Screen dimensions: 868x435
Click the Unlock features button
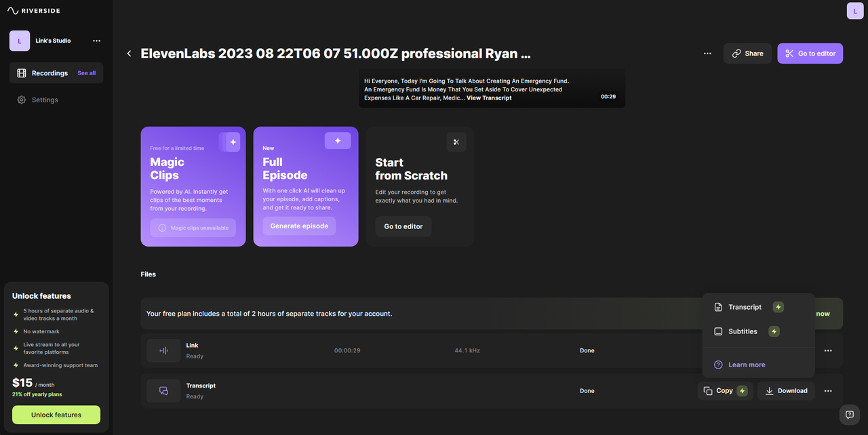[56, 415]
